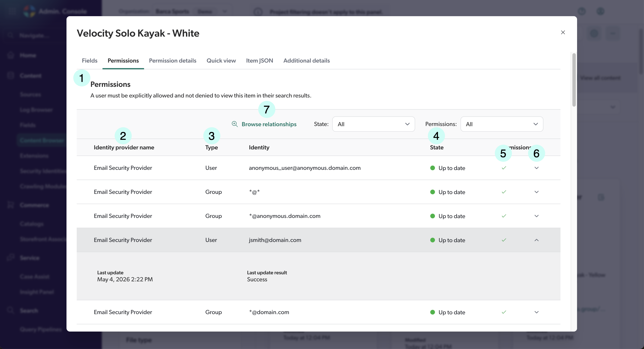Open the State filter dropdown
Image resolution: width=644 pixels, height=349 pixels.
pyautogui.click(x=374, y=124)
